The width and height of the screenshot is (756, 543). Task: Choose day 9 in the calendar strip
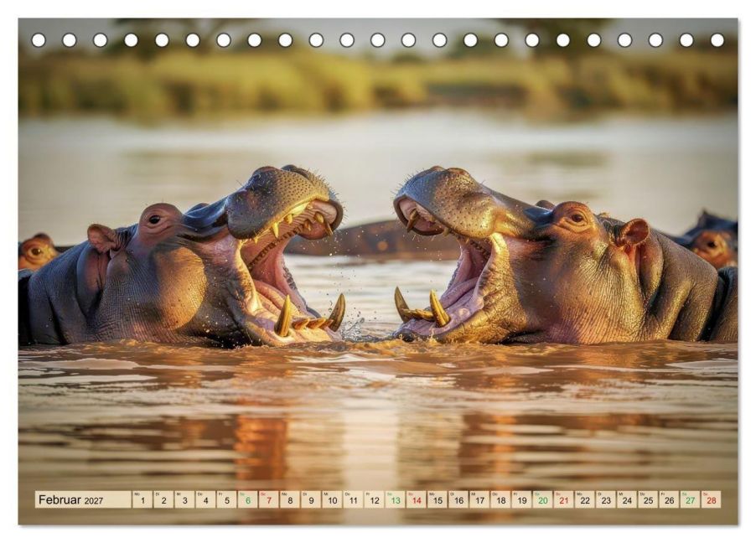click(x=311, y=499)
